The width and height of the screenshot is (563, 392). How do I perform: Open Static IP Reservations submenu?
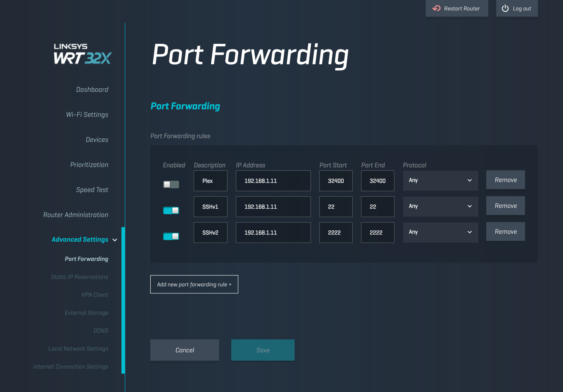[79, 277]
